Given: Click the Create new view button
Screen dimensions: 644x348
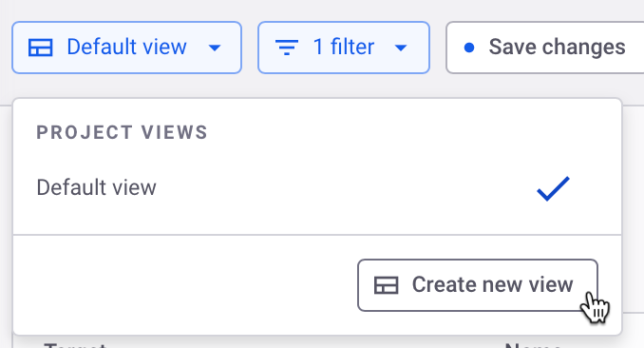Looking at the screenshot, I should [477, 285].
